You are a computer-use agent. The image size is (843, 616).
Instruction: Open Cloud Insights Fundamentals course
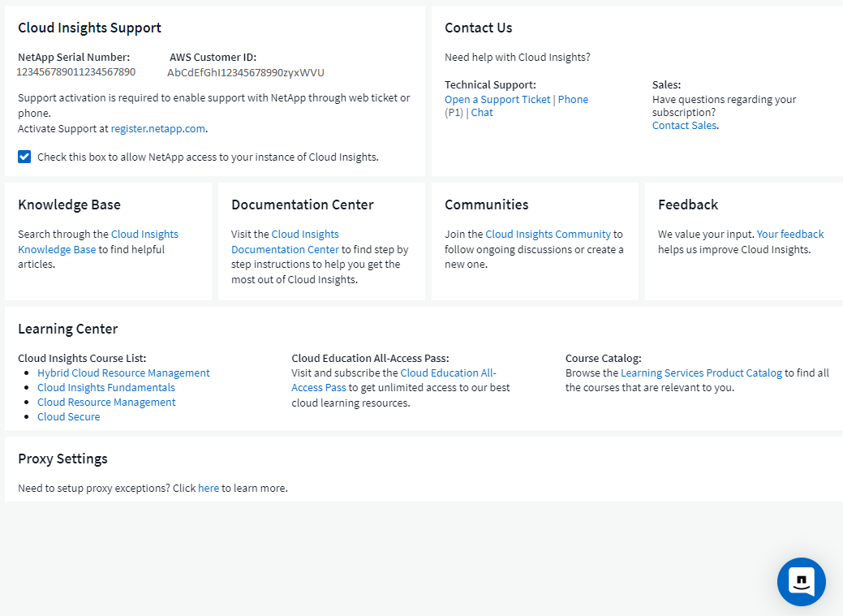(x=106, y=388)
